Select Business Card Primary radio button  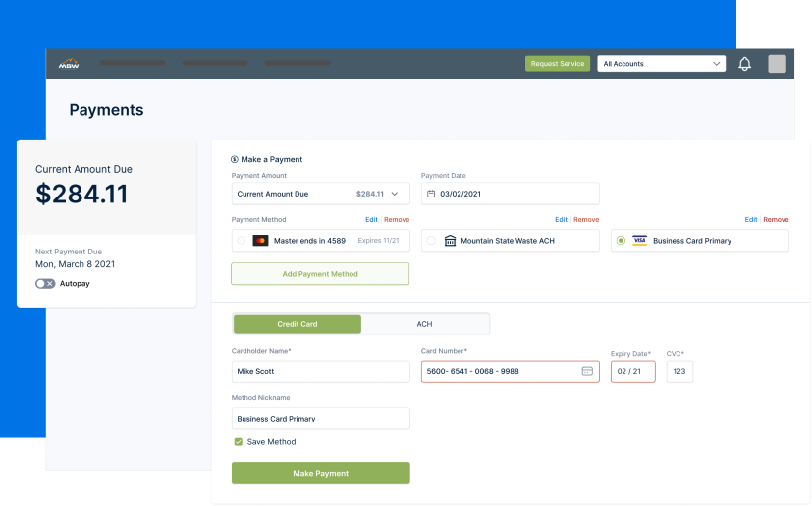pyautogui.click(x=621, y=241)
